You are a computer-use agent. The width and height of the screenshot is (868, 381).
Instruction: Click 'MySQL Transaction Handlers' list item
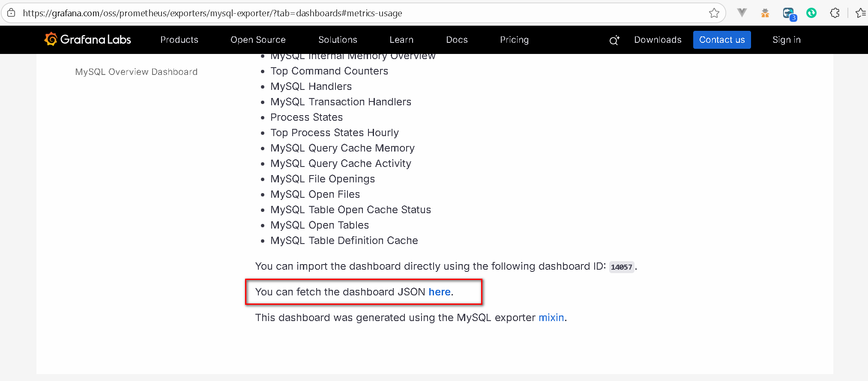point(341,102)
